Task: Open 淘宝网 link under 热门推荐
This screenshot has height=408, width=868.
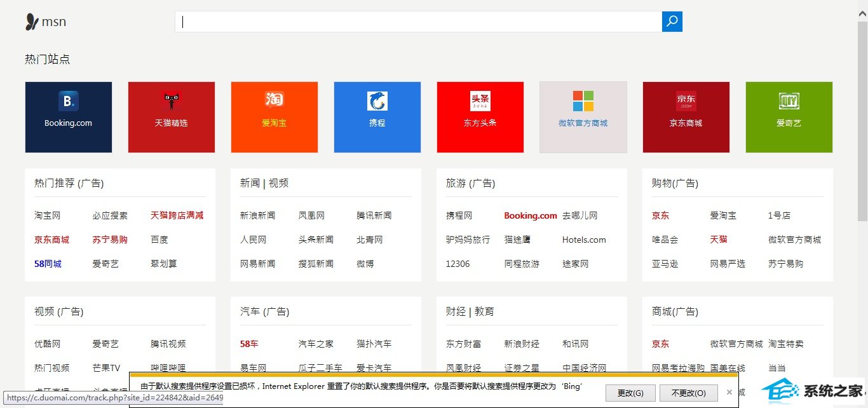Action: tap(48, 215)
